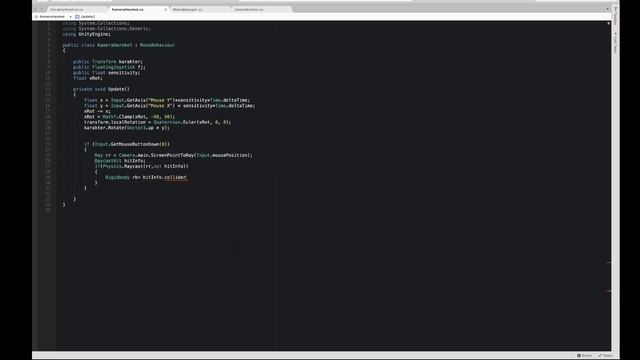Click the Tasks checkmark icon
The width and height of the screenshot is (640, 360).
(600, 356)
